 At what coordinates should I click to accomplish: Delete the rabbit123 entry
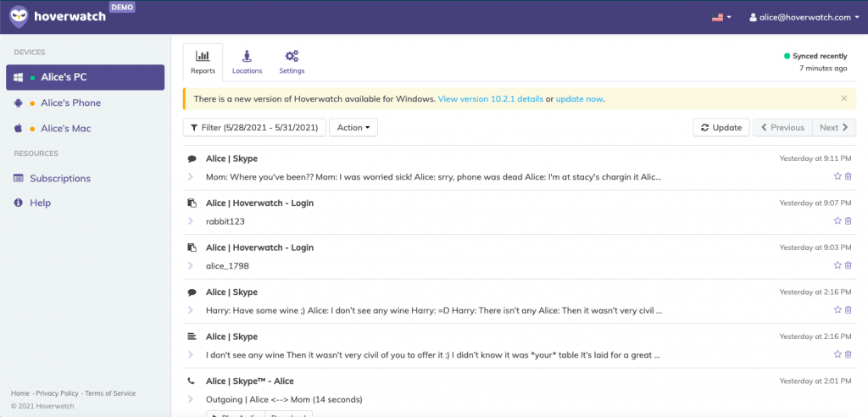click(848, 220)
